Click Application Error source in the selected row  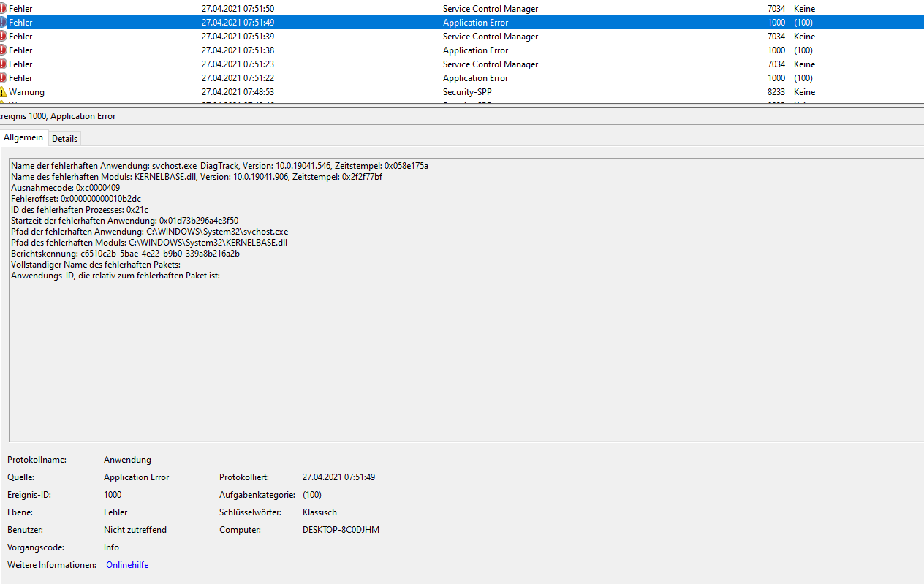[475, 23]
